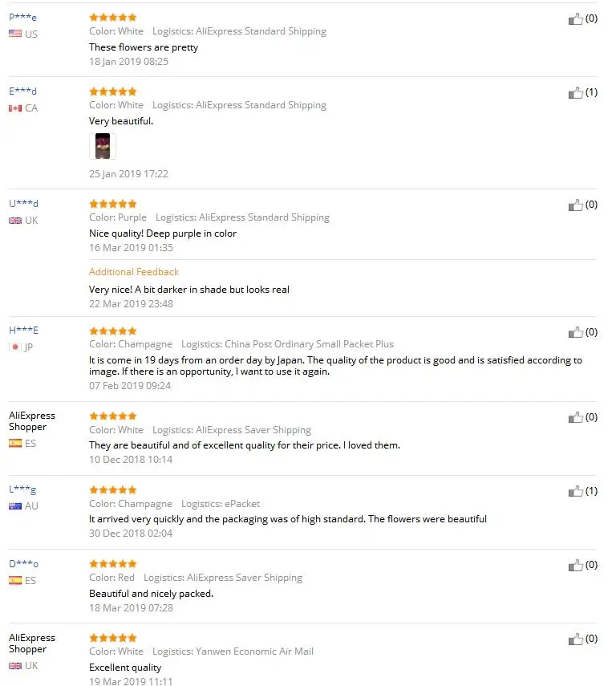Click the Australia flag beside AU

(15, 506)
